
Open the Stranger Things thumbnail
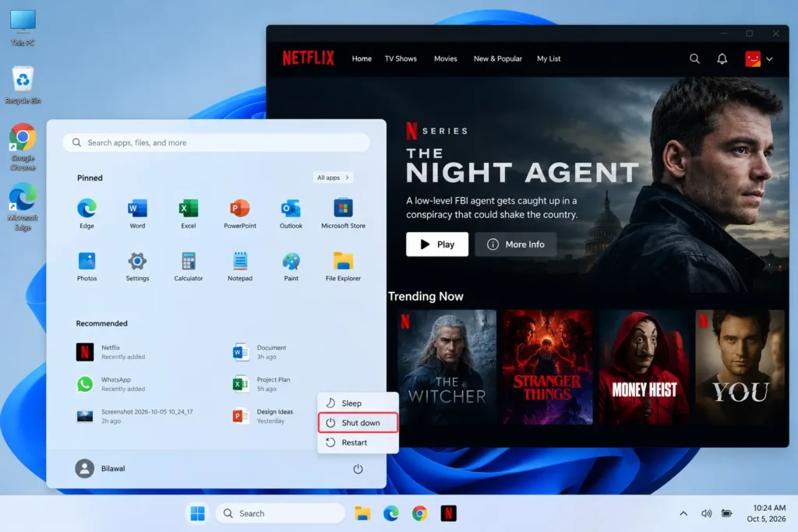[x=548, y=367]
